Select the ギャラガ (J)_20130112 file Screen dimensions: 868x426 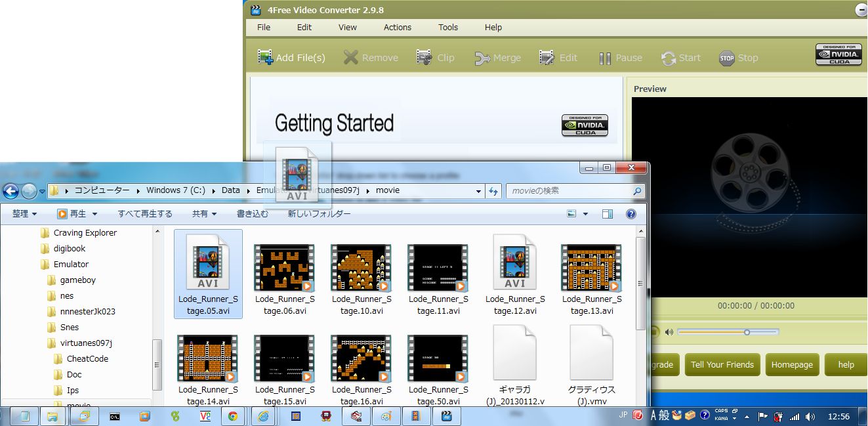click(515, 366)
